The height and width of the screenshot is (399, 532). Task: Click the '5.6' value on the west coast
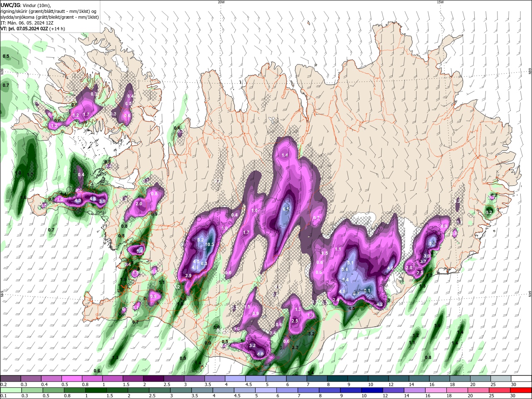[140, 251]
